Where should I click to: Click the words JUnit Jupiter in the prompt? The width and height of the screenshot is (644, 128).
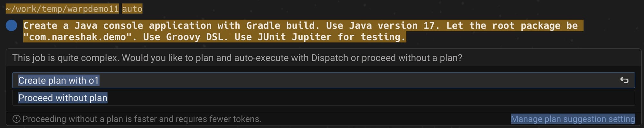tap(294, 37)
